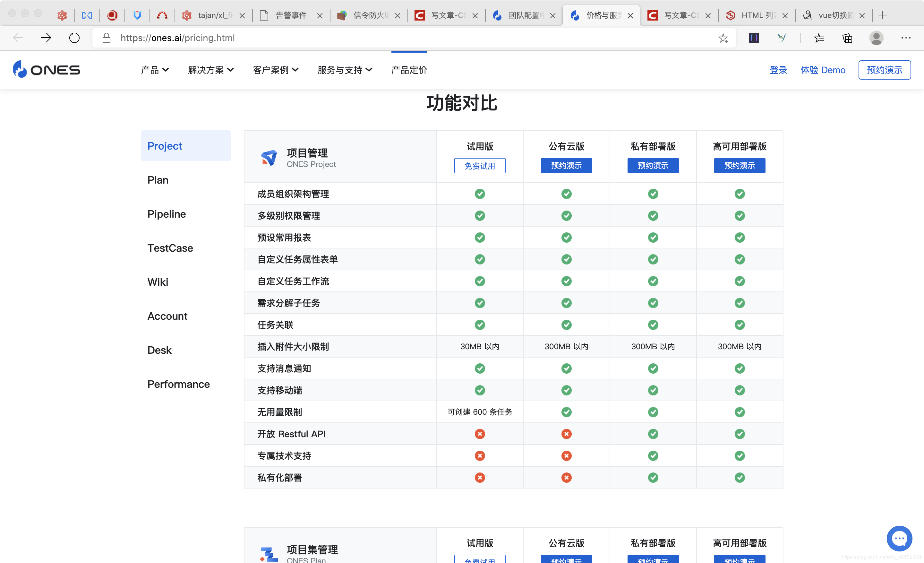Expand the 解决方案 dropdown menu
Screen dimensions: 924x563
click(211, 70)
